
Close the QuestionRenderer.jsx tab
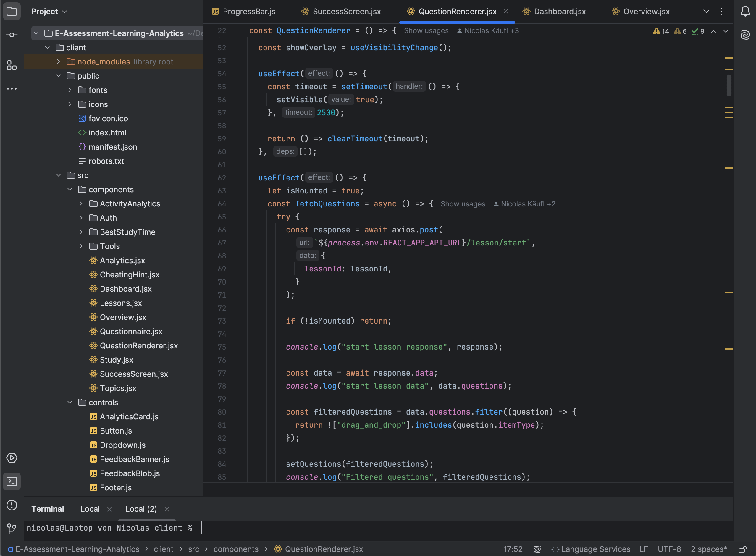pyautogui.click(x=505, y=12)
